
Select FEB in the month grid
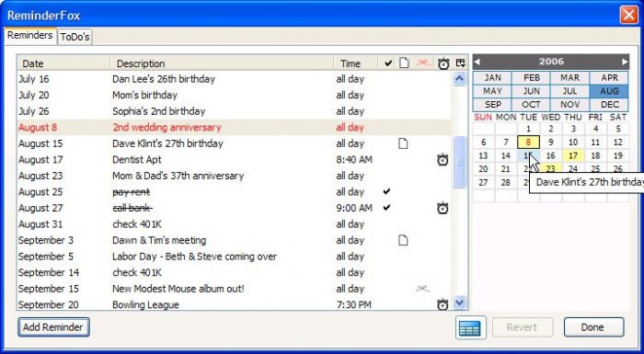(531, 78)
